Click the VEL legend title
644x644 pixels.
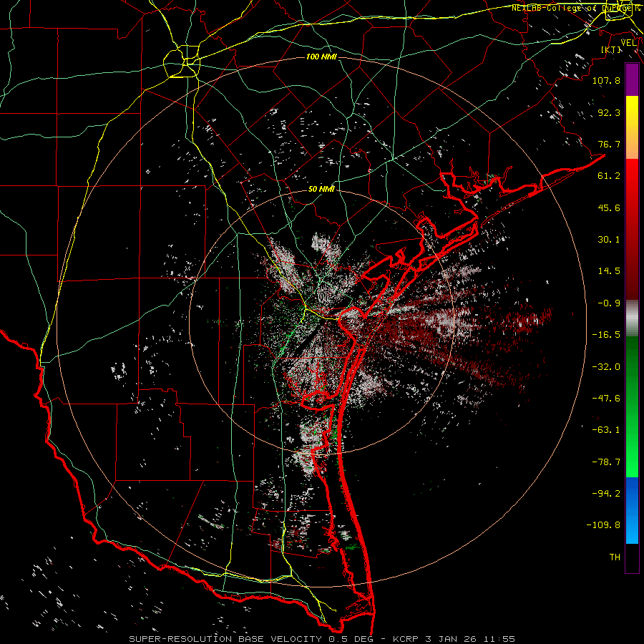[628, 43]
